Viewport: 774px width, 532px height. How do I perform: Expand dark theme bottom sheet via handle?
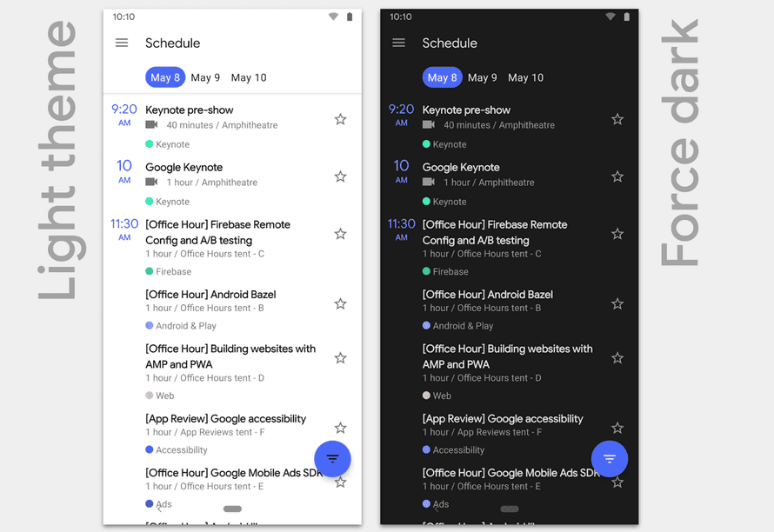coord(509,509)
